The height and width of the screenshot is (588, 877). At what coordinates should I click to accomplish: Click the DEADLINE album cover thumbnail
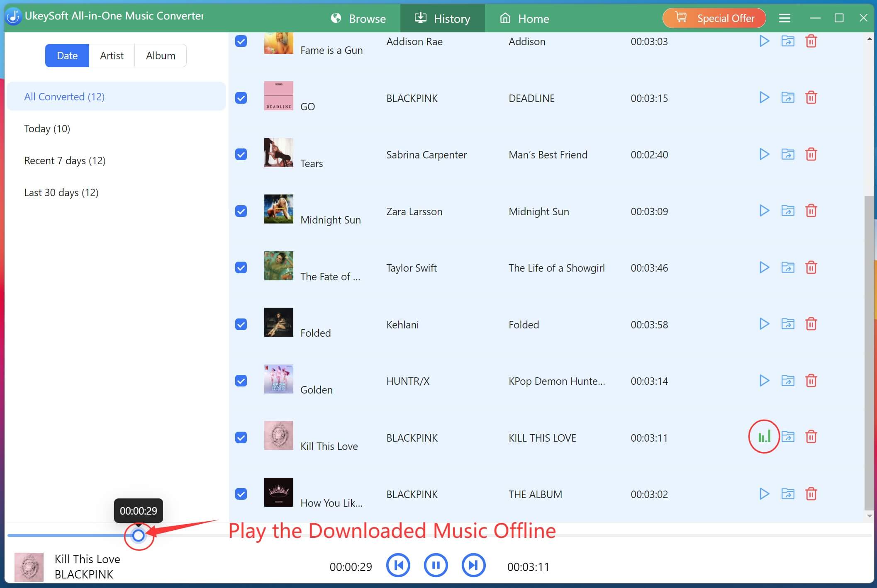(x=278, y=96)
